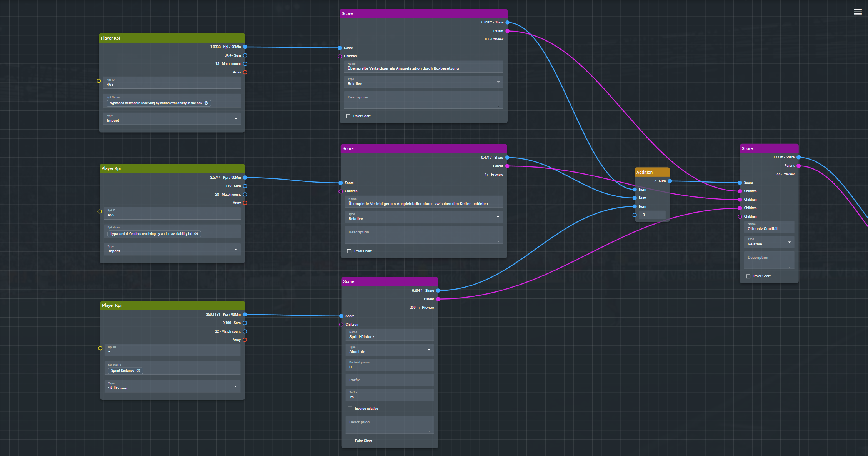Click Description field of Sprint-Distanz Score

point(390,425)
